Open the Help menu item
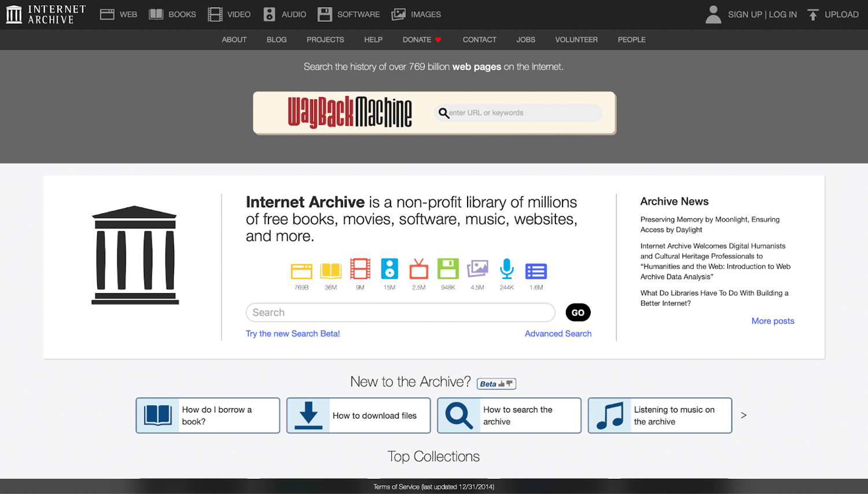 [x=373, y=40]
